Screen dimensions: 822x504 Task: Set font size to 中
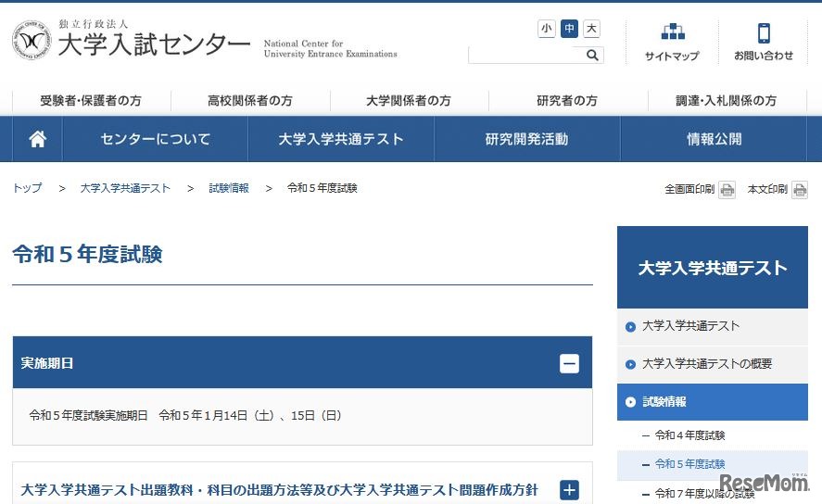[x=569, y=29]
